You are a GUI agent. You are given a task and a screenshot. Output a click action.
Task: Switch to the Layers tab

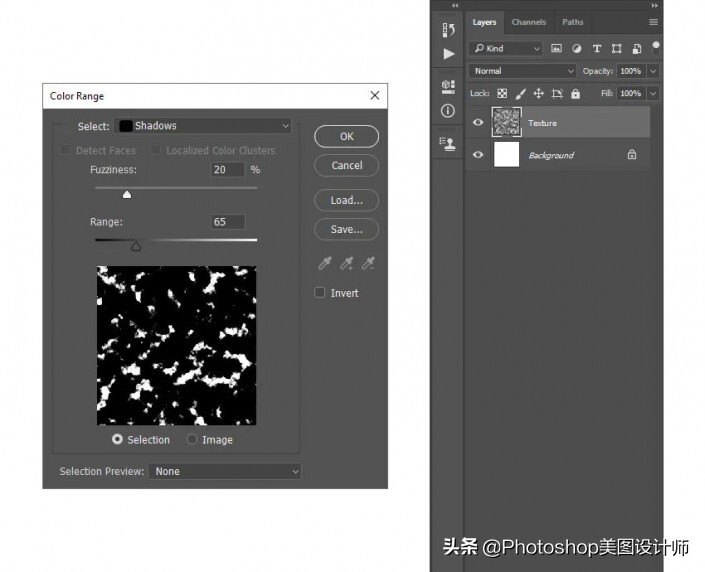tap(484, 22)
